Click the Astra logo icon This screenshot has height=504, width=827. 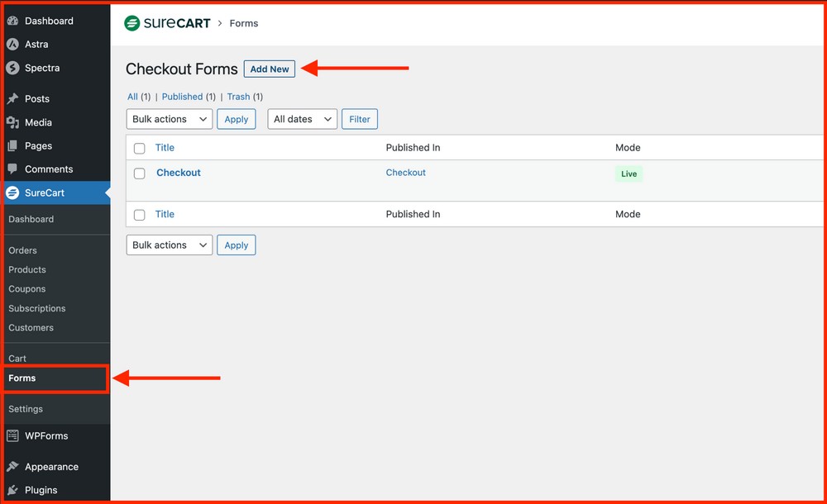point(12,45)
